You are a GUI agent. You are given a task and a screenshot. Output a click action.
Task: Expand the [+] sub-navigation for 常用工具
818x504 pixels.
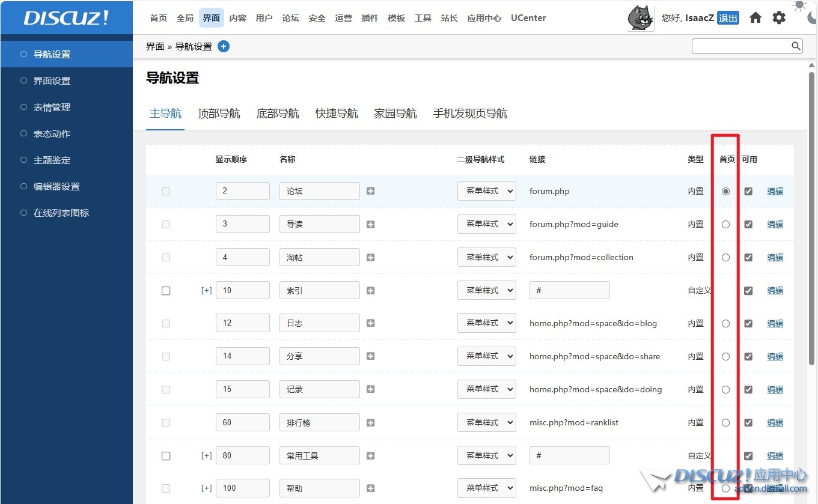click(206, 455)
